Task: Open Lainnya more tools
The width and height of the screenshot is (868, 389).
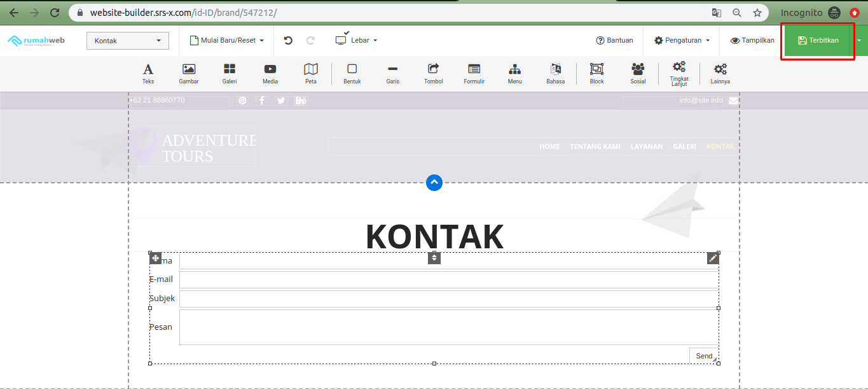Action: (720, 73)
